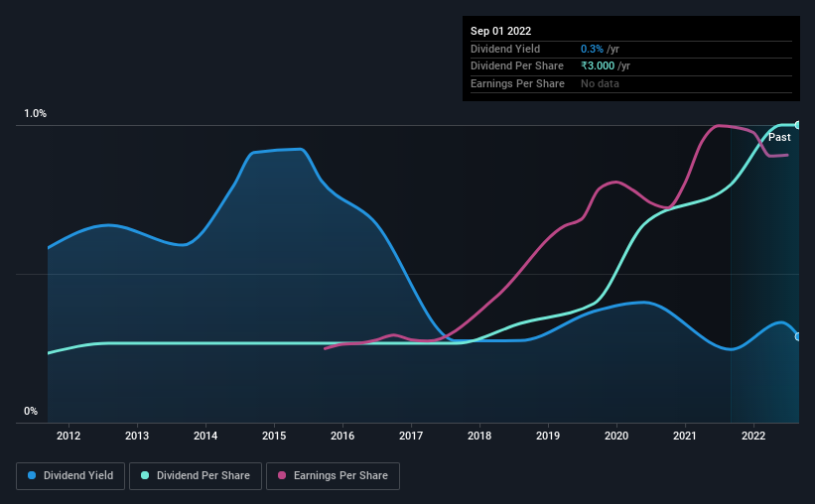Click the 'No data' Earnings Per Share value
Viewport: 815px width, 504px height.
click(x=600, y=83)
